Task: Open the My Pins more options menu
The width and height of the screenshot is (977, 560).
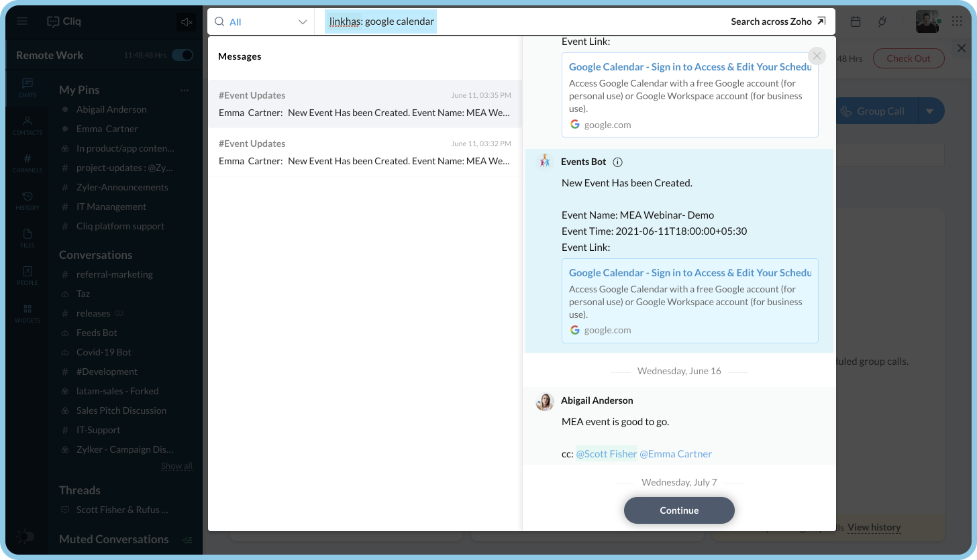Action: pos(185,90)
